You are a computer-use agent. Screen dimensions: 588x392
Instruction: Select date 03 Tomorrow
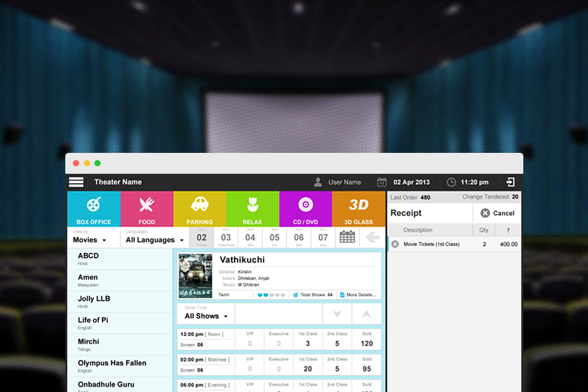click(226, 237)
